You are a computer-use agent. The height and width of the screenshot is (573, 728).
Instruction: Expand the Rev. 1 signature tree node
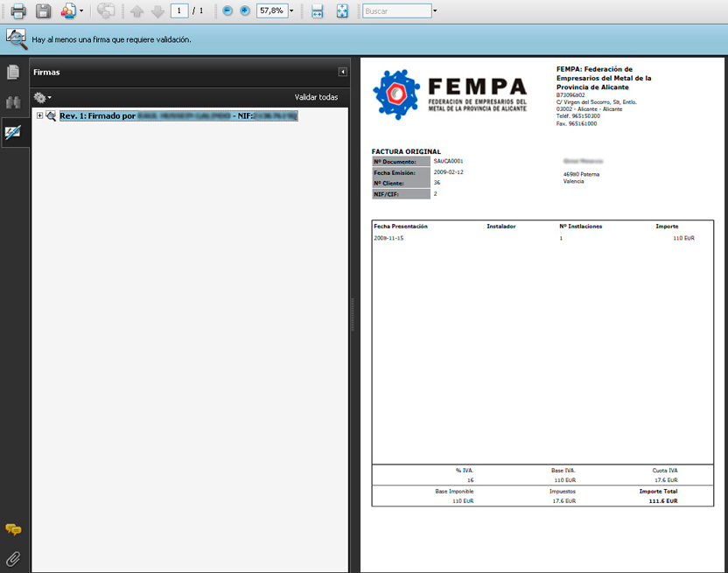[39, 115]
